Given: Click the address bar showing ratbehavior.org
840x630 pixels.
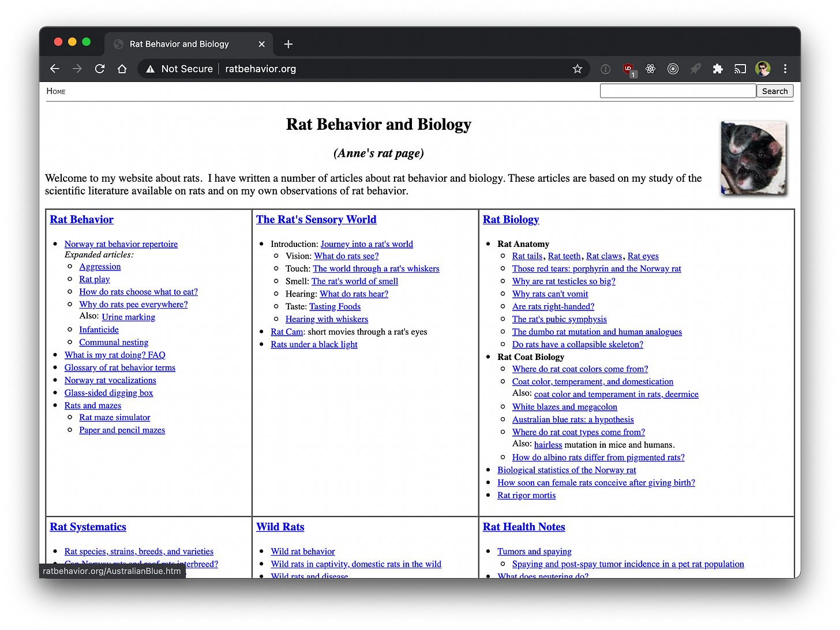Looking at the screenshot, I should 363,69.
